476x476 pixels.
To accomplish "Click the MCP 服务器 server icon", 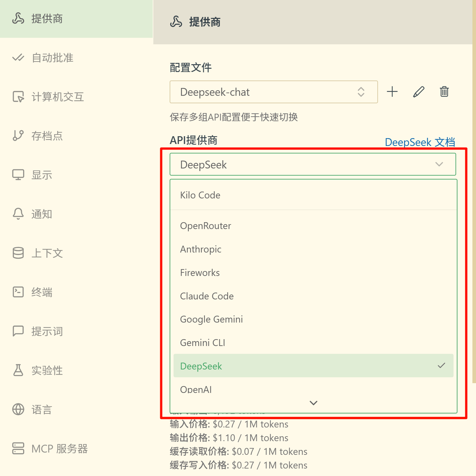I will (18, 449).
